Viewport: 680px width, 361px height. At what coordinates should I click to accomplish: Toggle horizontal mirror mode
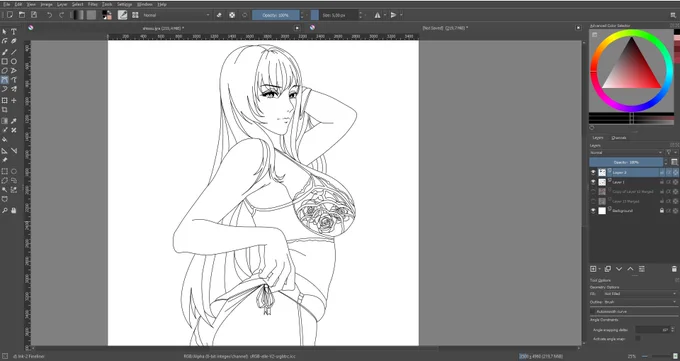pos(377,15)
